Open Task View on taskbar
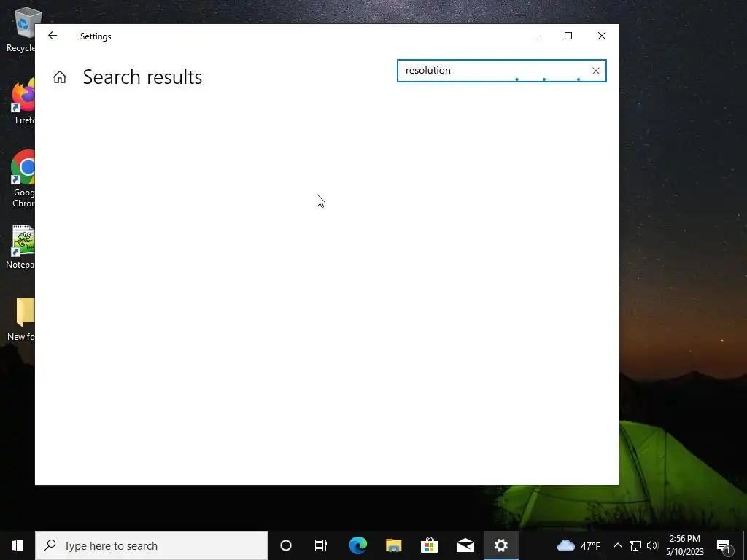 pyautogui.click(x=321, y=545)
